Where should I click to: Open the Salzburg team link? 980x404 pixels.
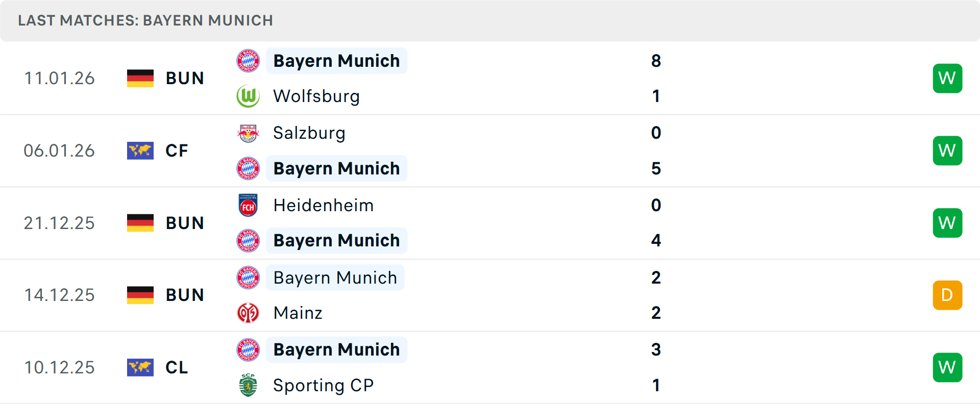tap(309, 133)
